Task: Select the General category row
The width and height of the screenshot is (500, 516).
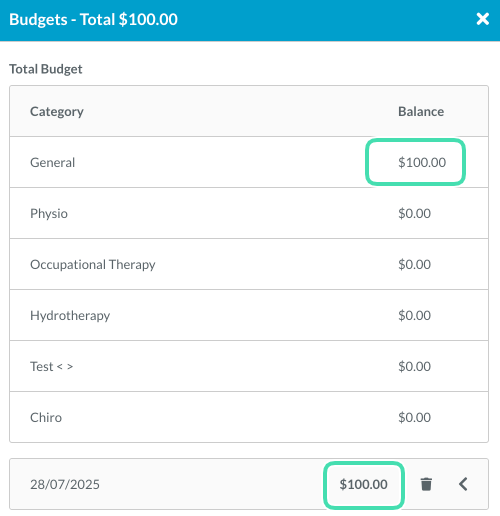Action: [x=249, y=162]
